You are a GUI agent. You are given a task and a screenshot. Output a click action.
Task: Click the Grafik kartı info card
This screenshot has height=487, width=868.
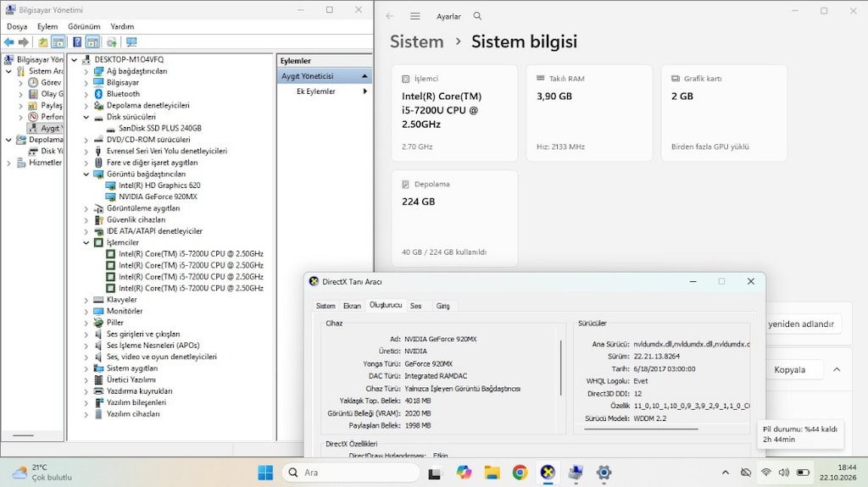(724, 113)
